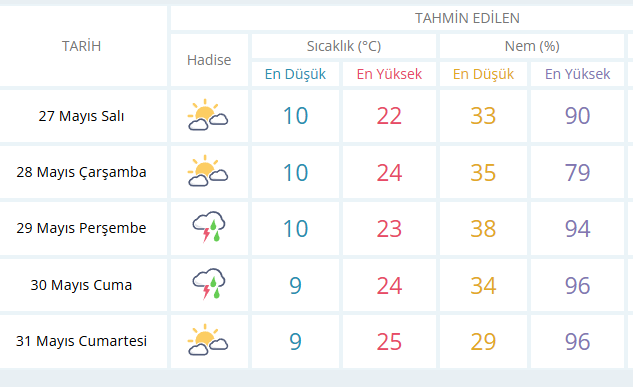
Task: Click orange En Düşük humidity subheader
Action: click(483, 74)
